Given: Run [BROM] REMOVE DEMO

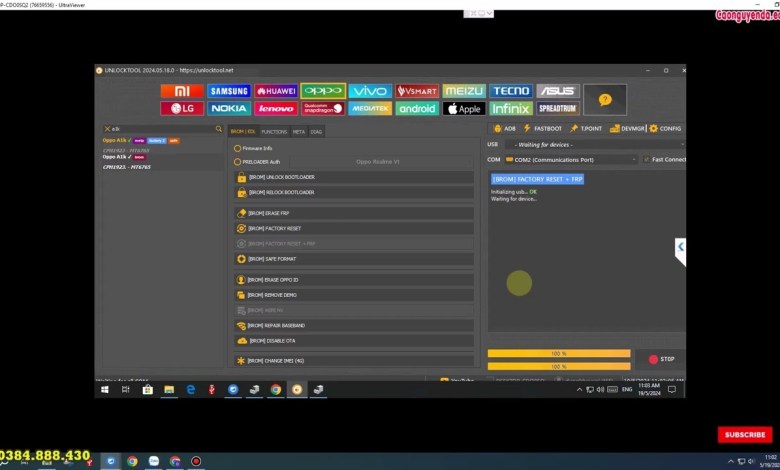Looking at the screenshot, I should click(354, 295).
